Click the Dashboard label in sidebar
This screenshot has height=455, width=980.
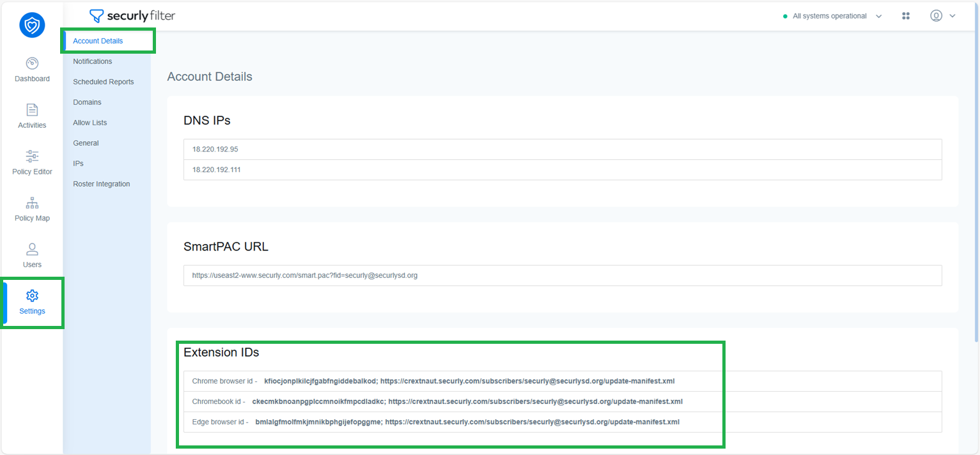[32, 79]
